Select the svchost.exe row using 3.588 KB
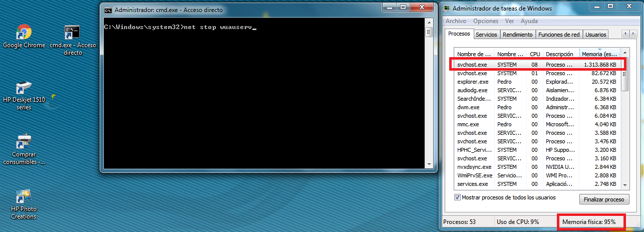 coord(537,133)
